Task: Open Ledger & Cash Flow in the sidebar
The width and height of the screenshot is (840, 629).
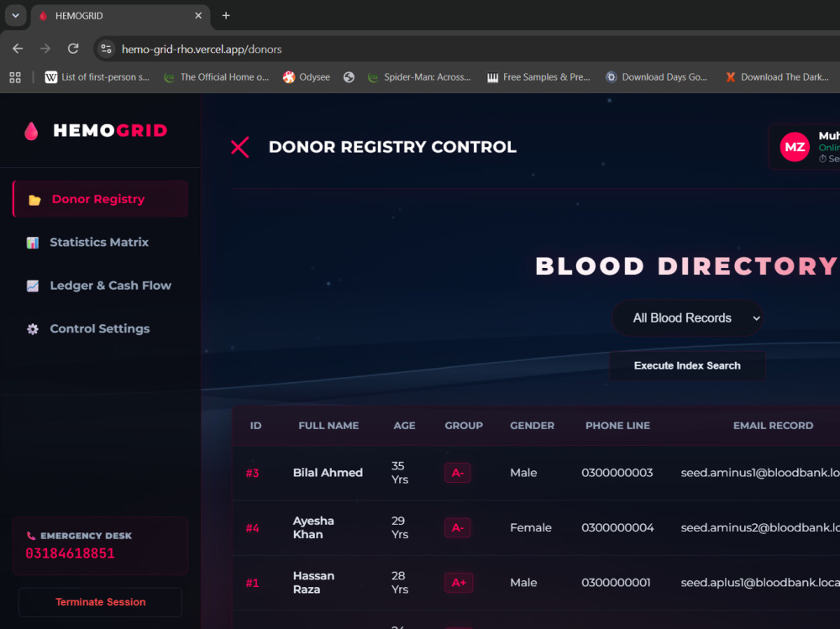Action: point(100,286)
